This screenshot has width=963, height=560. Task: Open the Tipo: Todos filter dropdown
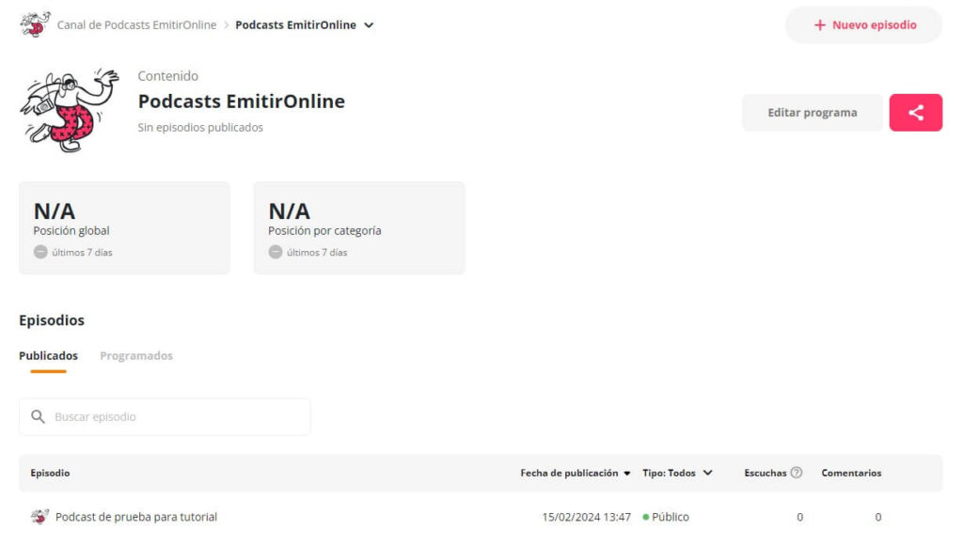click(x=677, y=473)
